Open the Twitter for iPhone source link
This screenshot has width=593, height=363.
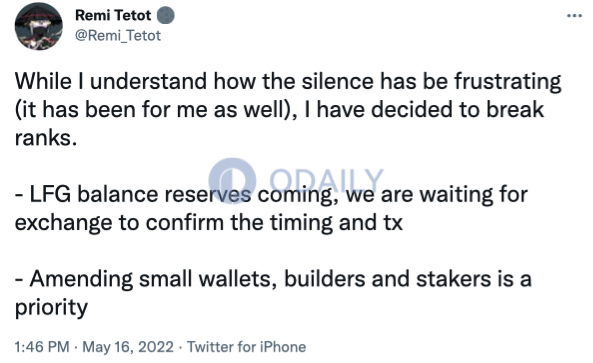[x=247, y=347]
